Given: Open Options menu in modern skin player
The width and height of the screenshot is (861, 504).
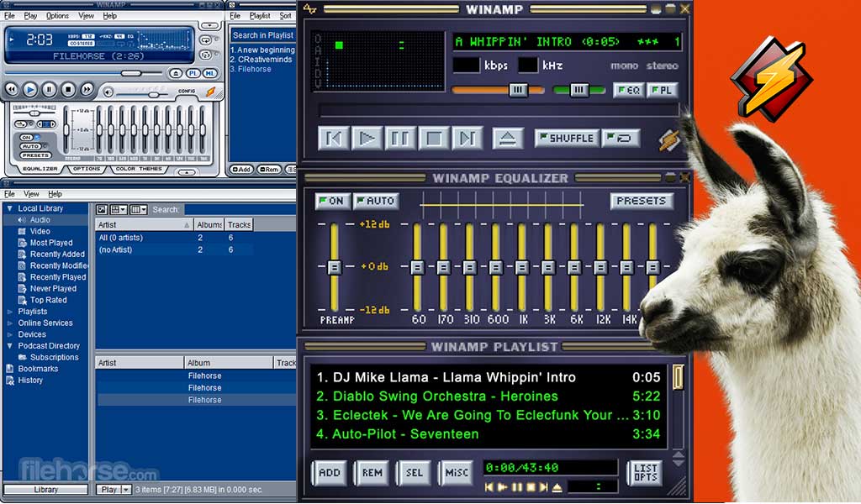Looking at the screenshot, I should point(57,16).
